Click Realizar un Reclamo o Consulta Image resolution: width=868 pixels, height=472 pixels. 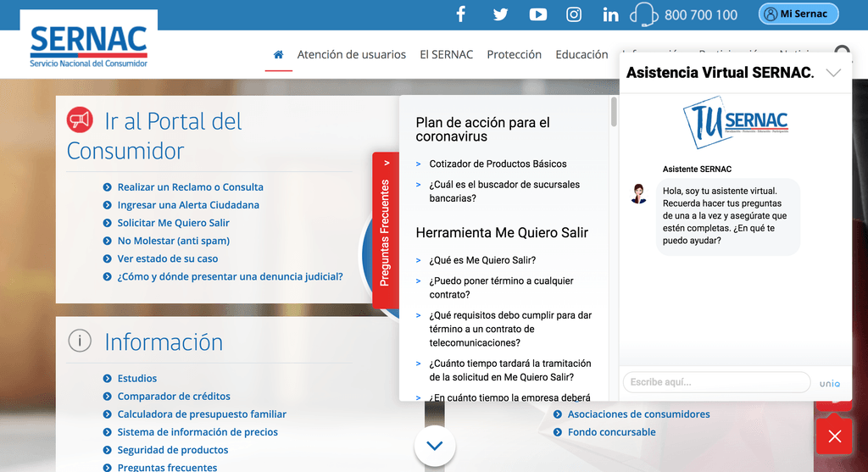pyautogui.click(x=191, y=187)
